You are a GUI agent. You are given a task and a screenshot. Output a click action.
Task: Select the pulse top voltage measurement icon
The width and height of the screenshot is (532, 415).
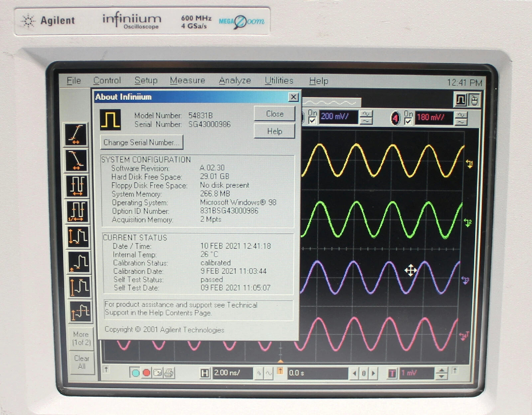[x=80, y=287]
